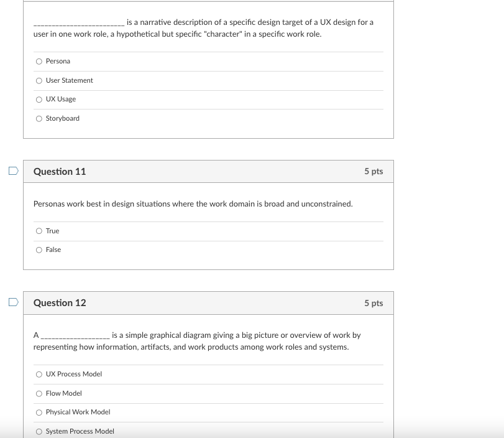Click the Question 11 header
Image resolution: width=504 pixels, height=438 pixels.
point(60,172)
